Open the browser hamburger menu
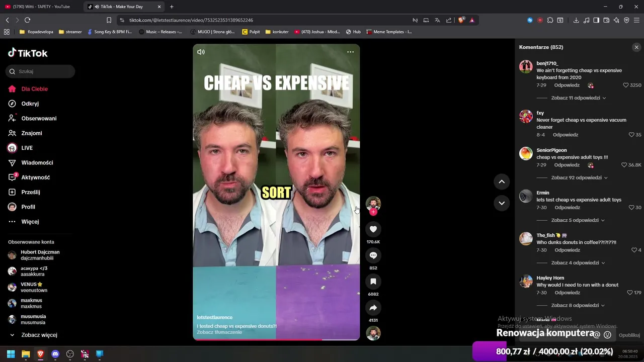The width and height of the screenshot is (644, 362). 636,20
